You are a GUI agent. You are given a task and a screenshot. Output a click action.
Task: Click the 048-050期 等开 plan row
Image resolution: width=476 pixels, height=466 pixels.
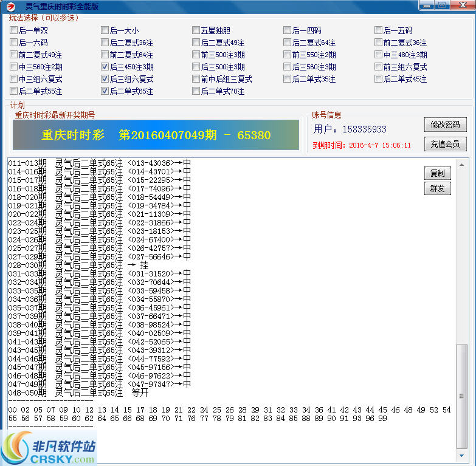pyautogui.click(x=78, y=392)
